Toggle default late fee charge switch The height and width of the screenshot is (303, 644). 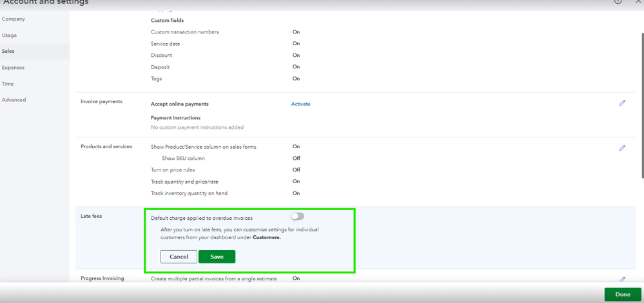298,217
